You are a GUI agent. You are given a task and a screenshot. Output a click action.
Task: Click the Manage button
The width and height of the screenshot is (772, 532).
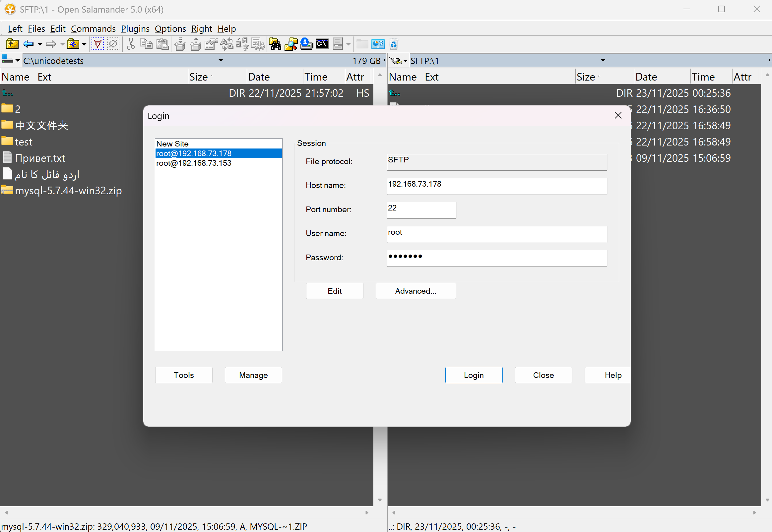(x=253, y=375)
